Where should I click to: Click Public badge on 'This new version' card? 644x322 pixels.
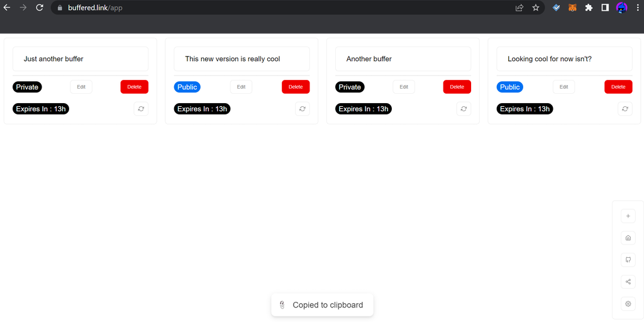tap(187, 87)
